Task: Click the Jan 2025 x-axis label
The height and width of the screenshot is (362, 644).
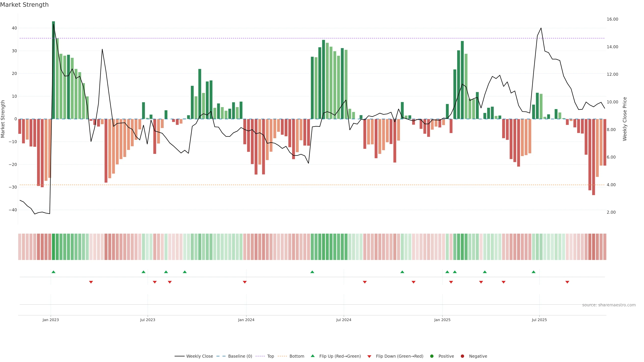Action: point(442,320)
